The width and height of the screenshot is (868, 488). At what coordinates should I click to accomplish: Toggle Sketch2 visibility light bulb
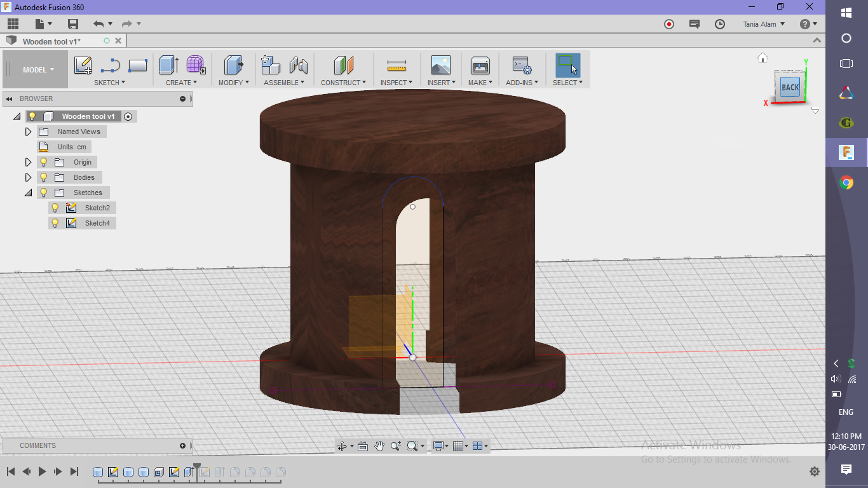tap(55, 208)
